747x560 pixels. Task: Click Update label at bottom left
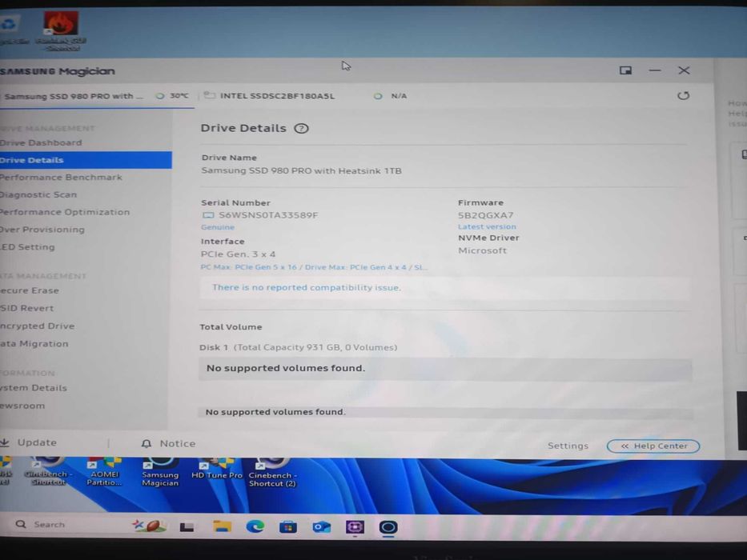pos(37,442)
